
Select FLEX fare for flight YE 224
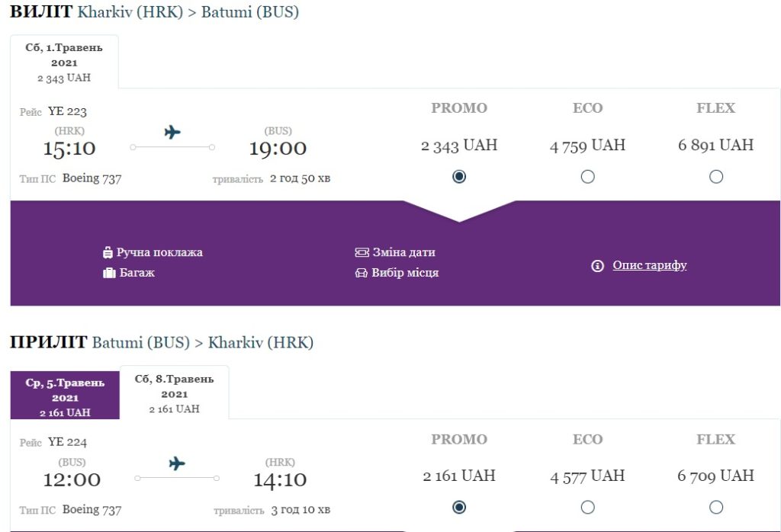click(715, 507)
